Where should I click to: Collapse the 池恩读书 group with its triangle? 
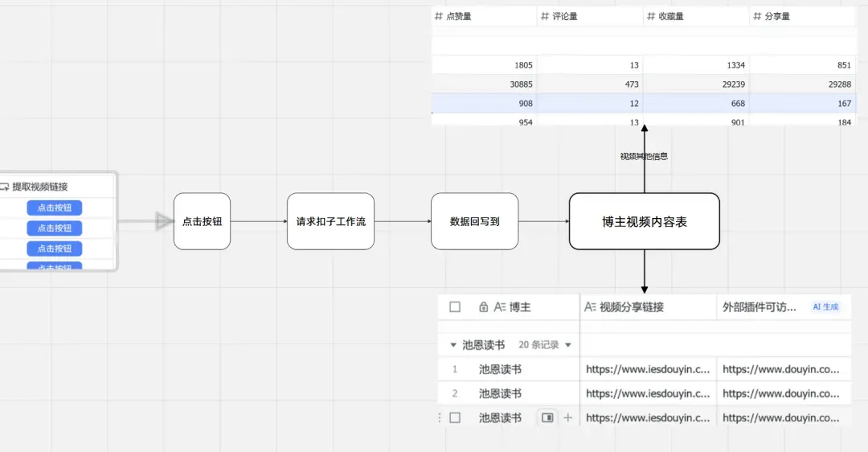452,345
